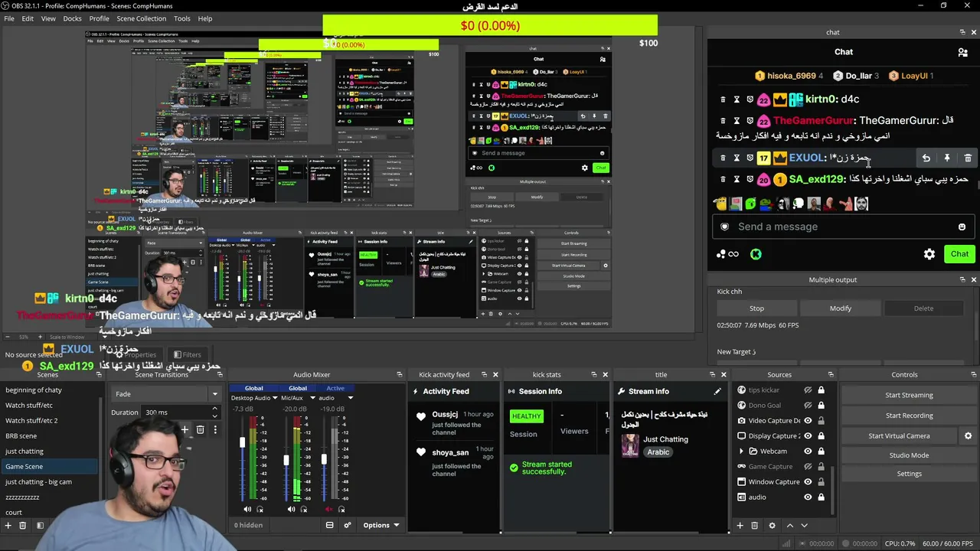Viewport: 980px width, 551px height.
Task: Click the trash icon beside TheGamerGurur's message
Action: click(x=723, y=121)
